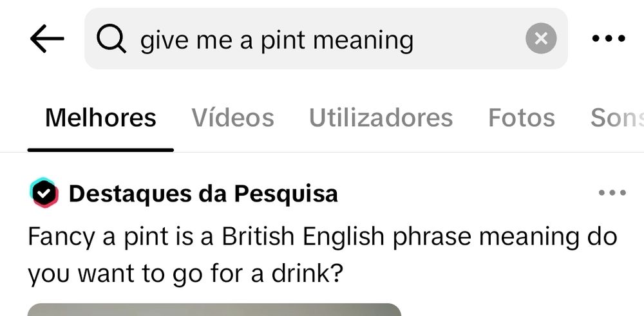The width and height of the screenshot is (644, 316).
Task: Switch to the Vídeos tab
Action: [x=232, y=118]
